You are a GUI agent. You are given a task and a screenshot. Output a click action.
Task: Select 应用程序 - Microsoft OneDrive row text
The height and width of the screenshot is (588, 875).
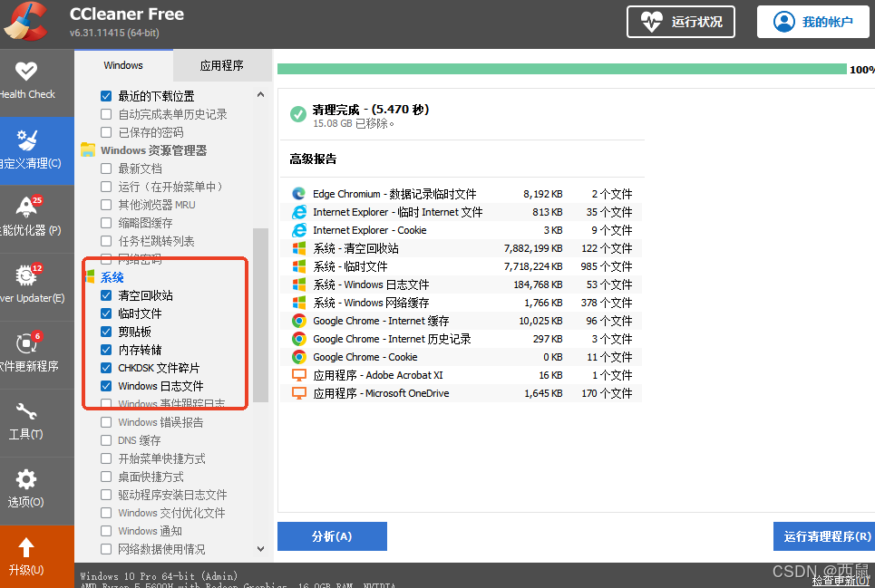[381, 393]
